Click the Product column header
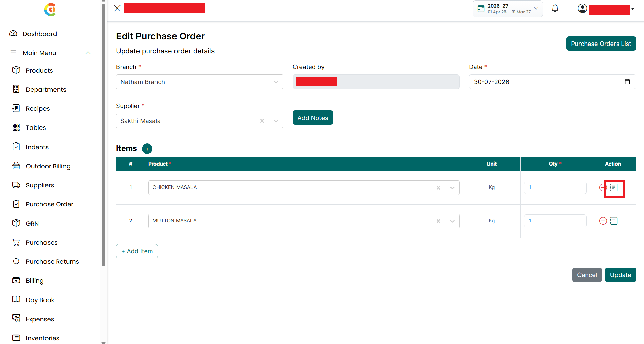This screenshot has width=644, height=344. (x=304, y=164)
